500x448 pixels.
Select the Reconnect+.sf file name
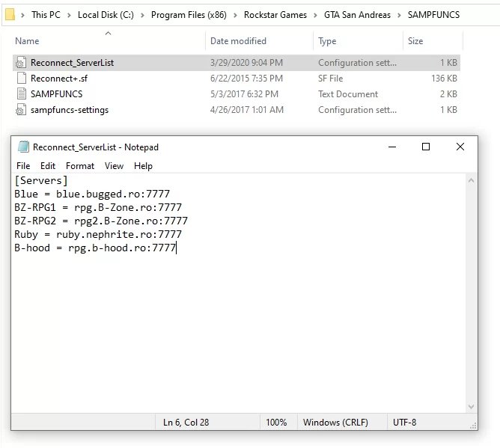(59, 79)
